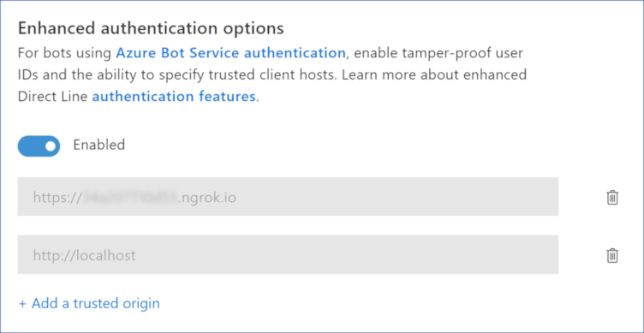The image size is (644, 333).
Task: Open Azure Bot Service authentication link
Action: point(230,53)
